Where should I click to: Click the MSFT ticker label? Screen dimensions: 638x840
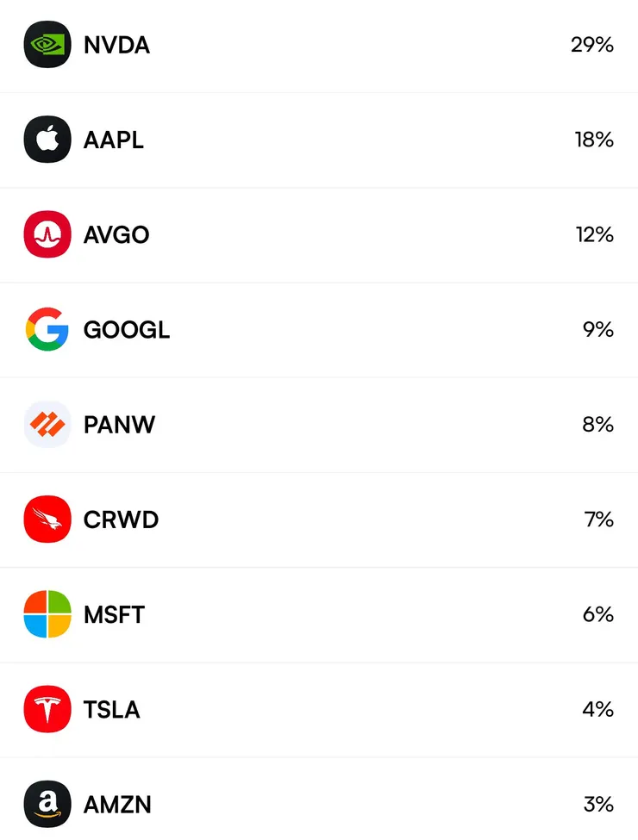tap(114, 614)
